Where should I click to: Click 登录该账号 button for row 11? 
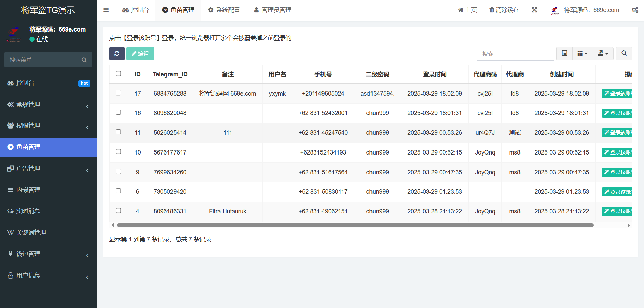[617, 133]
